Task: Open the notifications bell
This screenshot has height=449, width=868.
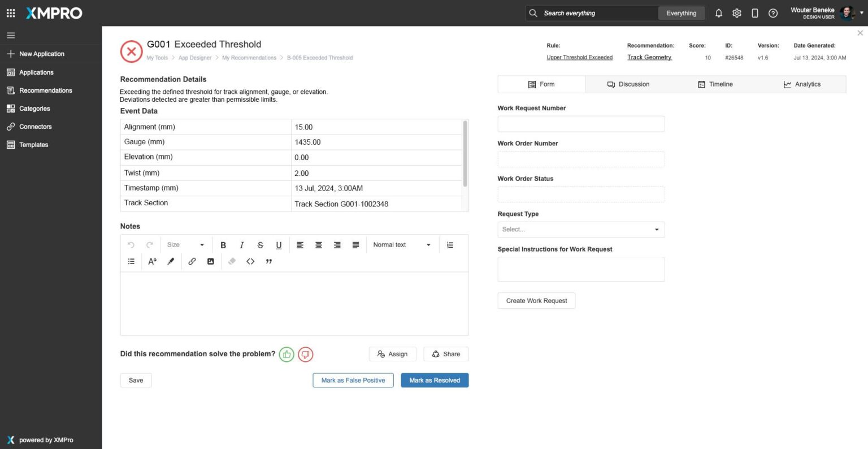Action: [718, 13]
